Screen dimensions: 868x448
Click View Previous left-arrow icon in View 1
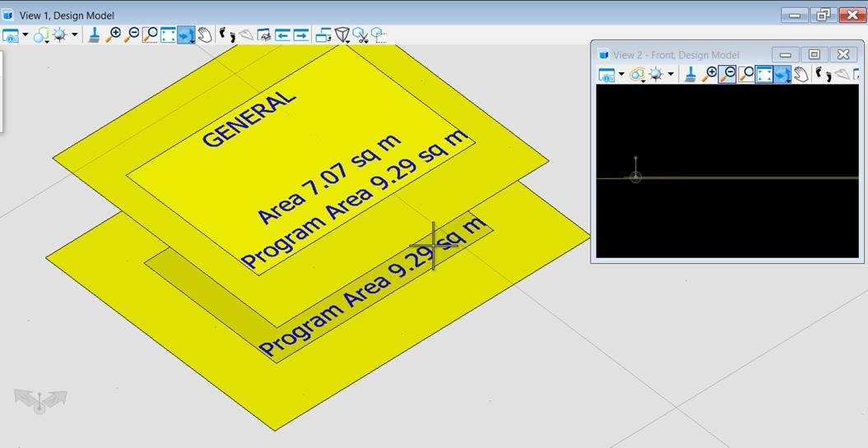point(282,36)
